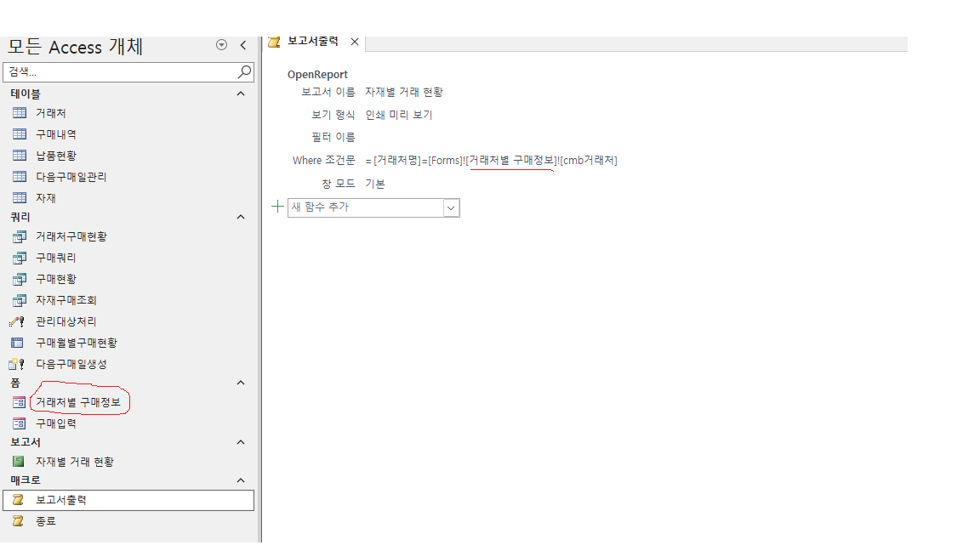Click the 구매내역 table icon
980x551 pixels.
[19, 134]
